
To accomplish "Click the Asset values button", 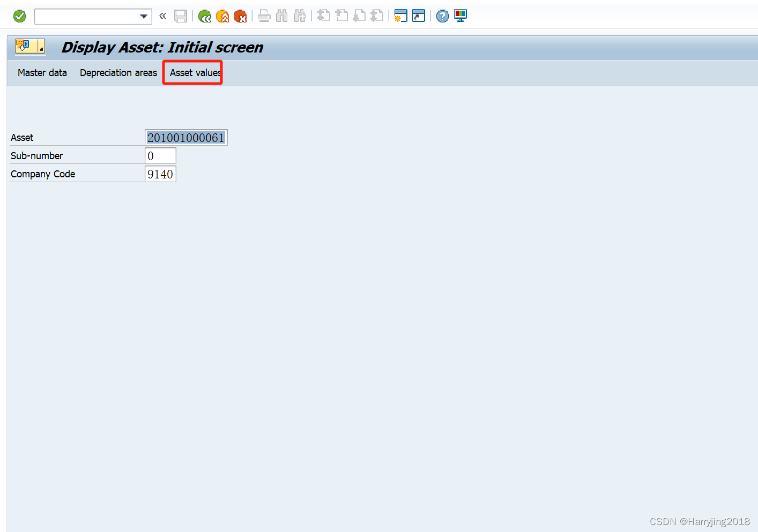I will pyautogui.click(x=195, y=73).
